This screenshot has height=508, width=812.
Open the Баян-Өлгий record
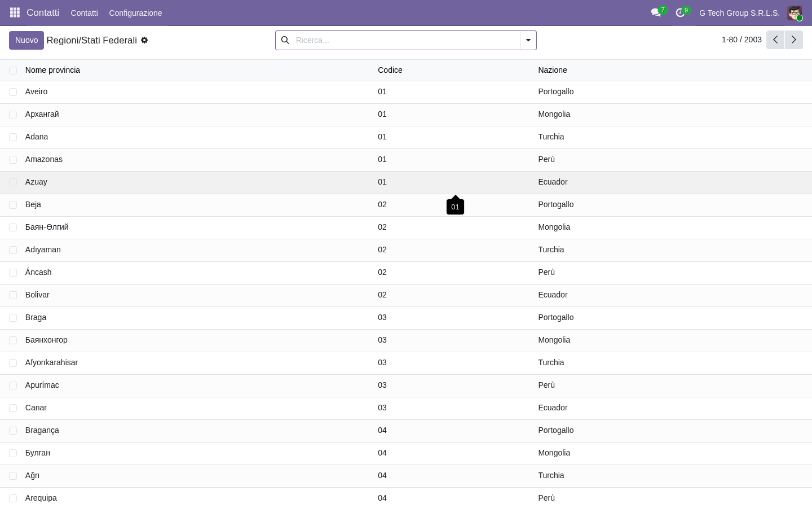(x=47, y=227)
